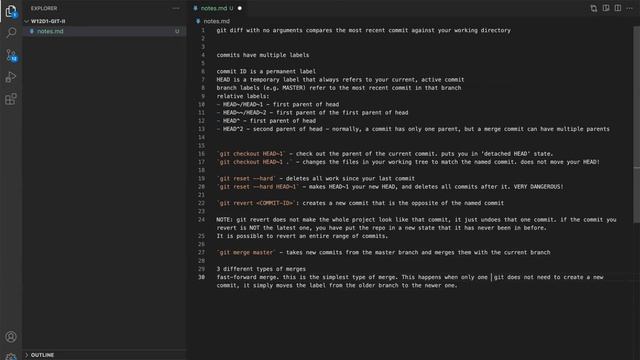Click the 'commits have multiple labels' line
Screen dimensions: 640x360
tap(263, 55)
